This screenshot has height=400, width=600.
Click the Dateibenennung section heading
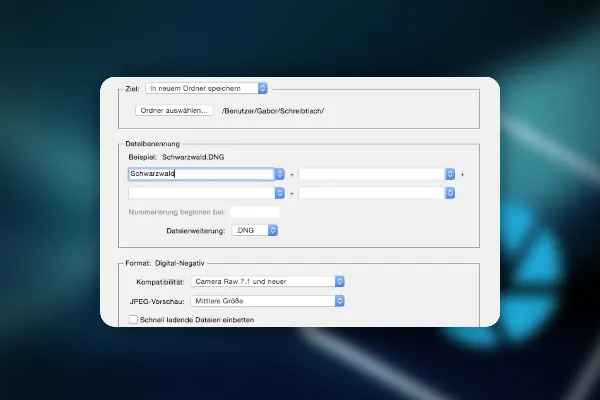153,144
